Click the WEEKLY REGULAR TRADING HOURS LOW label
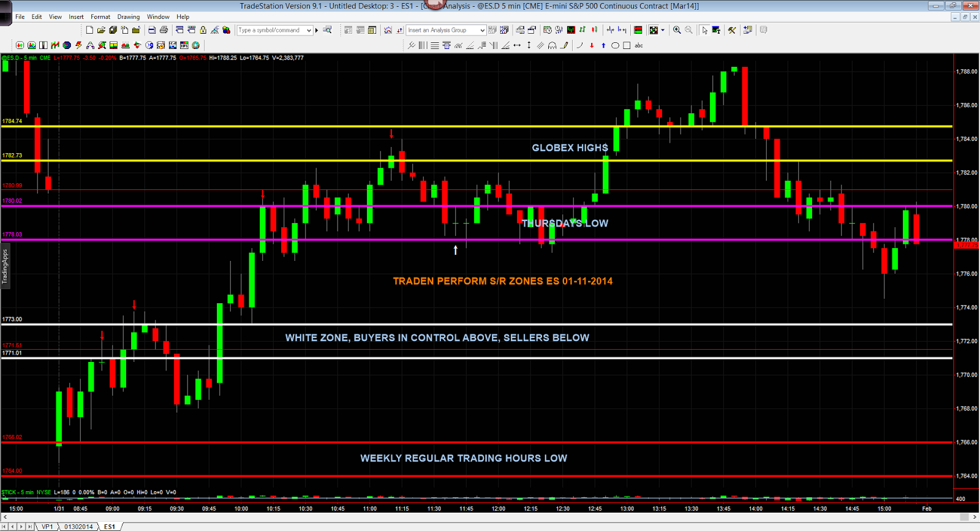 tap(464, 458)
